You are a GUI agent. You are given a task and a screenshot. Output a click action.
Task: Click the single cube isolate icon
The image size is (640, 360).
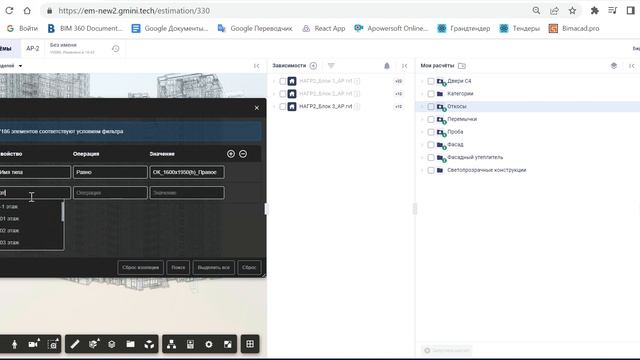tap(111, 344)
